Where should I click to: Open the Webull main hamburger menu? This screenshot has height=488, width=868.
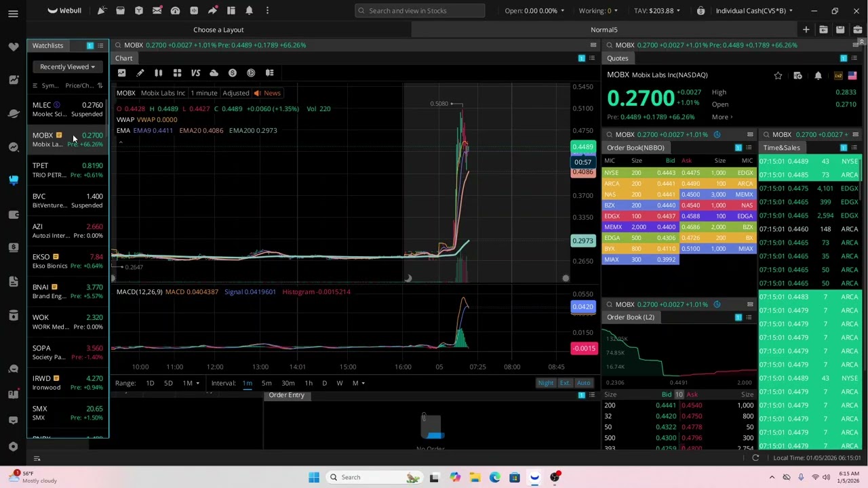pos(13,14)
